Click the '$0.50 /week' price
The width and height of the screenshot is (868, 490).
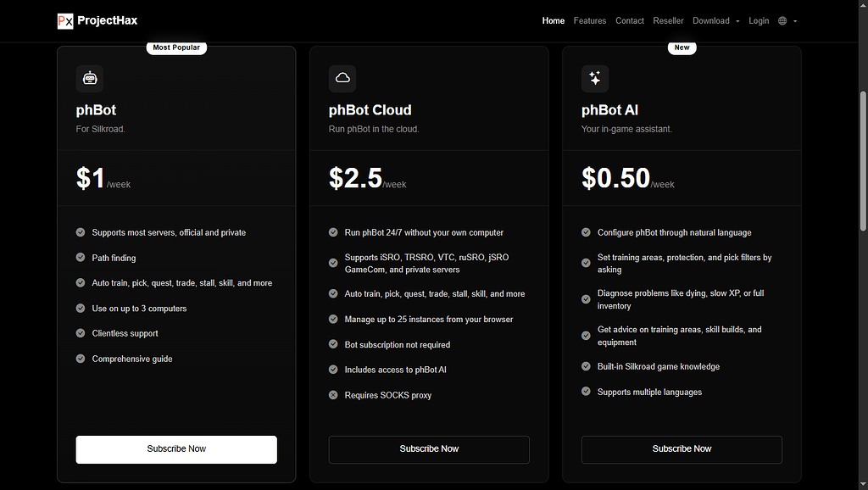tap(628, 178)
